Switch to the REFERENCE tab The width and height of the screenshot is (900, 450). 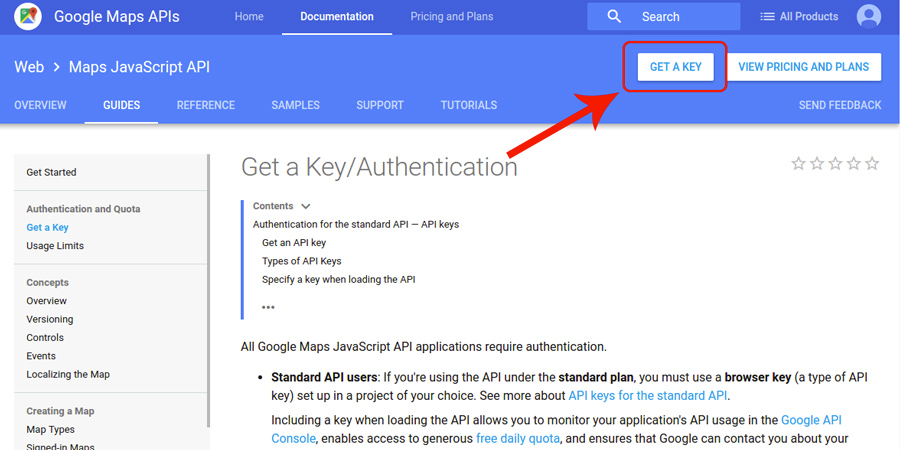click(x=205, y=105)
